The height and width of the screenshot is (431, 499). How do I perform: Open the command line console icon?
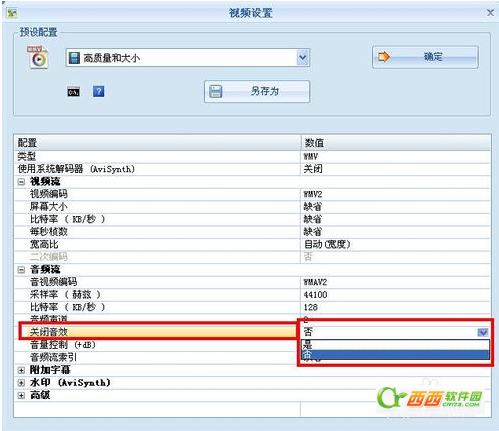(x=73, y=92)
